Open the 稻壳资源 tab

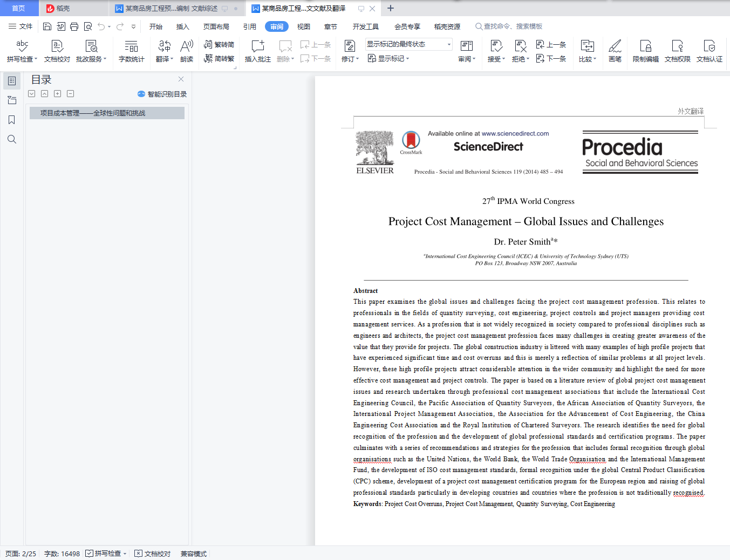point(447,26)
